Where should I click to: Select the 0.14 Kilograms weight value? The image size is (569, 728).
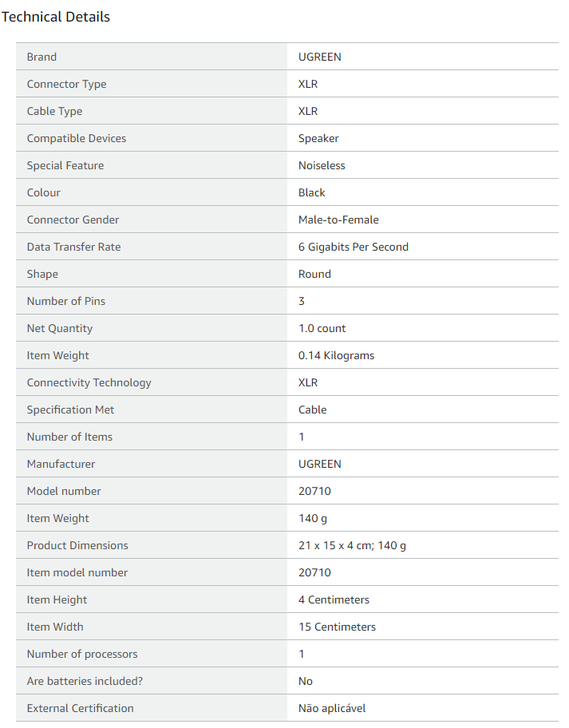[336, 355]
